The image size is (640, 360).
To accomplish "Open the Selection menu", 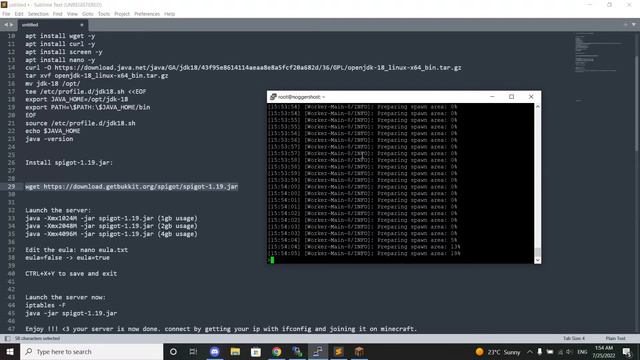I will [38, 14].
